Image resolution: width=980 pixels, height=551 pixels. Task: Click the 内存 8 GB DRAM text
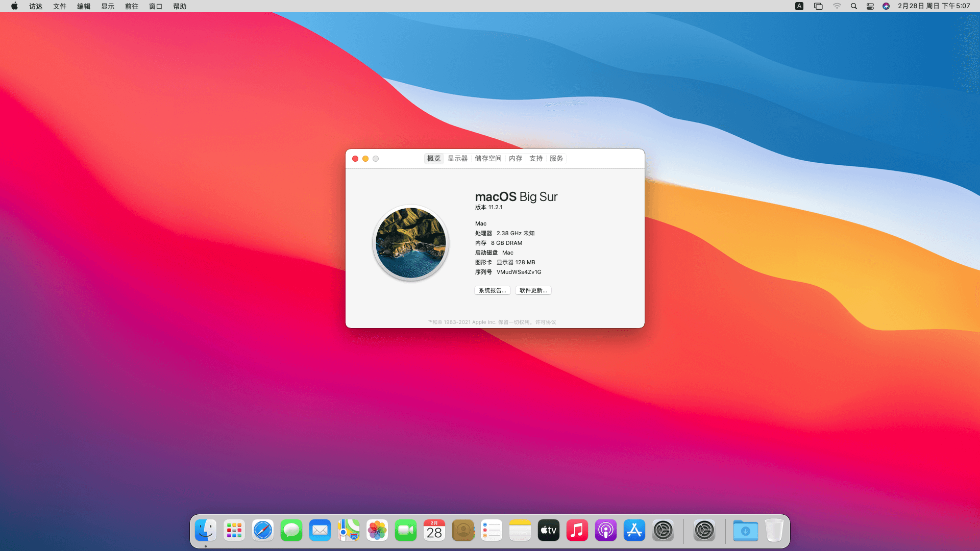pyautogui.click(x=499, y=243)
